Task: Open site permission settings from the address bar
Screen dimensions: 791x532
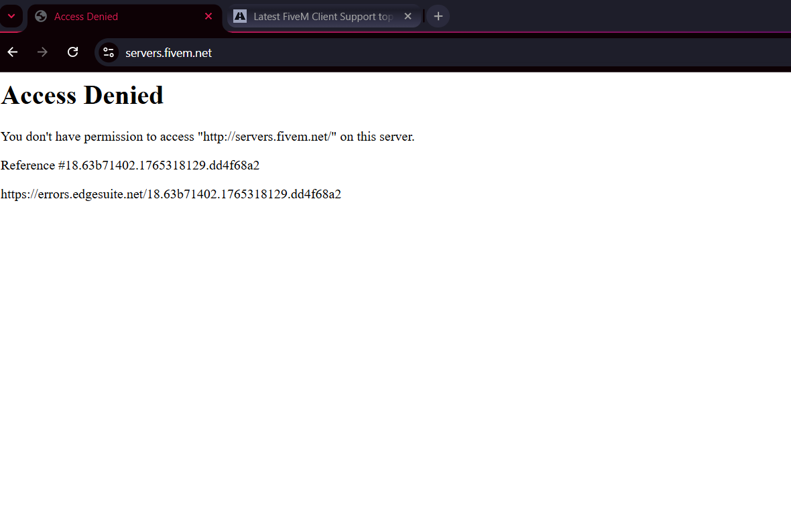Action: point(108,52)
